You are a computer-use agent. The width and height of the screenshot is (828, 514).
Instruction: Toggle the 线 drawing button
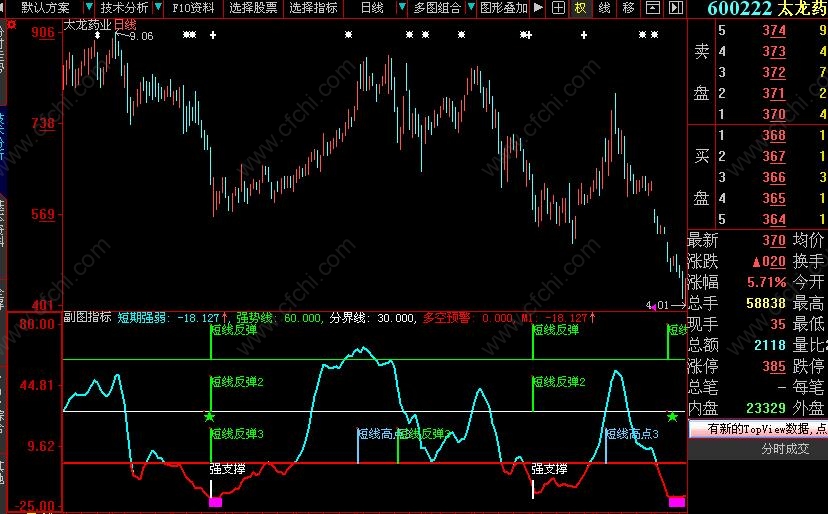click(605, 8)
